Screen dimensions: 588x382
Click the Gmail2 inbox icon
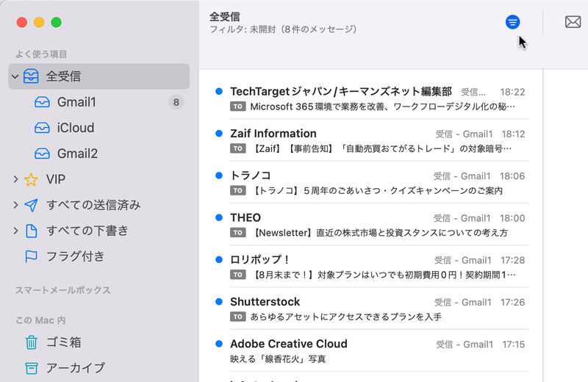pyautogui.click(x=42, y=154)
